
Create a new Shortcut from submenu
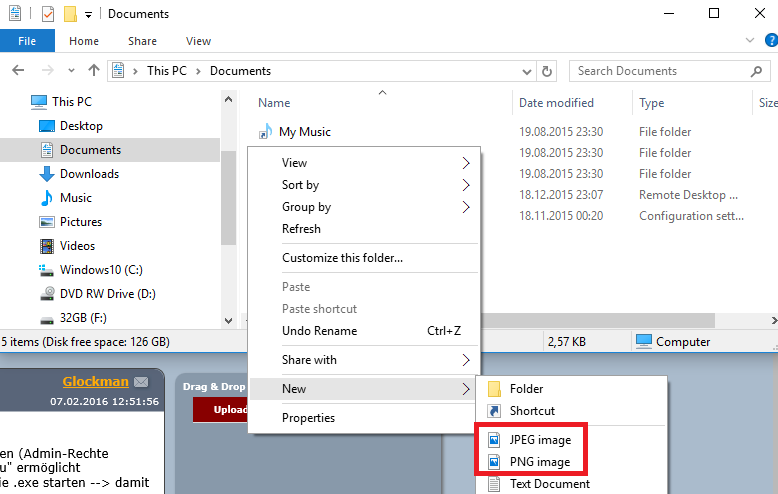[x=531, y=411]
